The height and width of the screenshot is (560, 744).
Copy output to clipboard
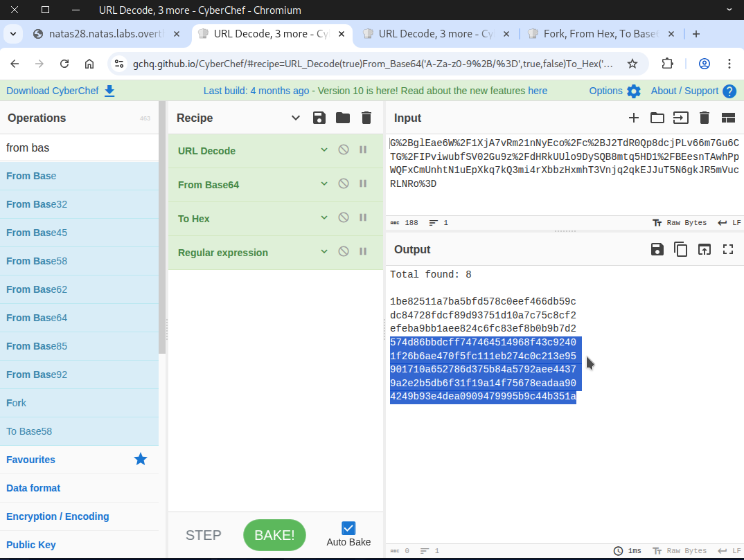(681, 249)
